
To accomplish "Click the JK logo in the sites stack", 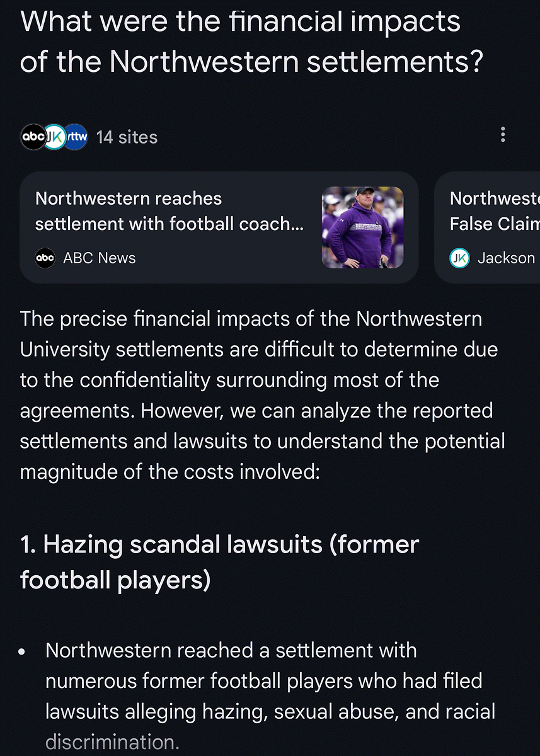I will click(x=54, y=137).
